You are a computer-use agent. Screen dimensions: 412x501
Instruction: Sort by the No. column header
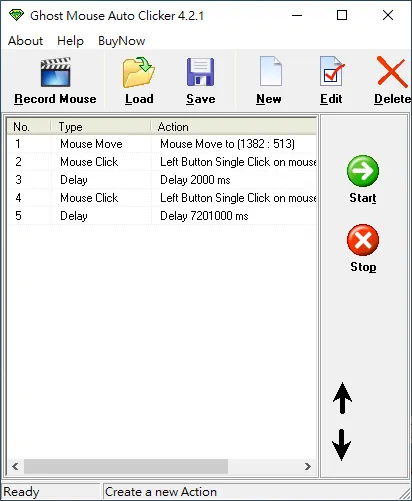pos(29,127)
